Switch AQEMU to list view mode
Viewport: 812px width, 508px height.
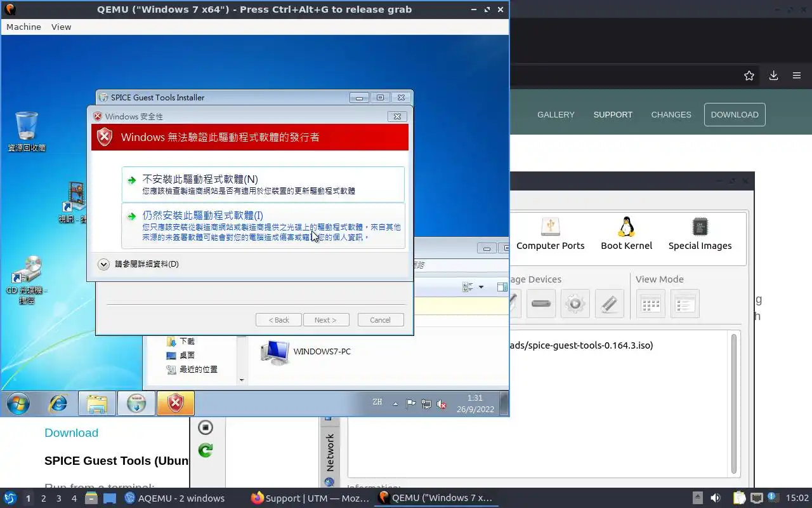click(x=684, y=304)
